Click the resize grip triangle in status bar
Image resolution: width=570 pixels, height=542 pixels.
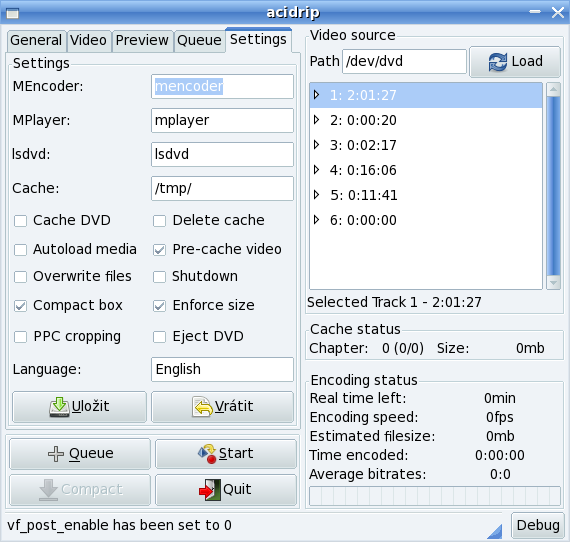tap(495, 531)
